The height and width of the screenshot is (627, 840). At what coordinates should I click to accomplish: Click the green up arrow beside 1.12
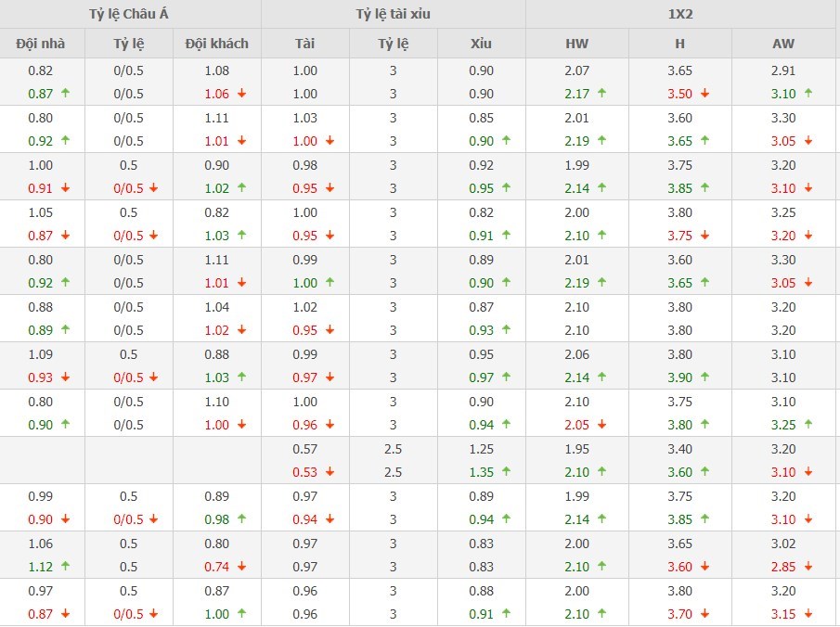click(x=64, y=567)
